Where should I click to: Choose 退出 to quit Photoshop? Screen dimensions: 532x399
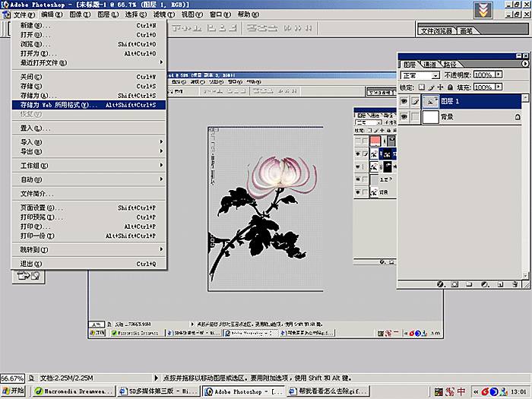click(x=89, y=264)
